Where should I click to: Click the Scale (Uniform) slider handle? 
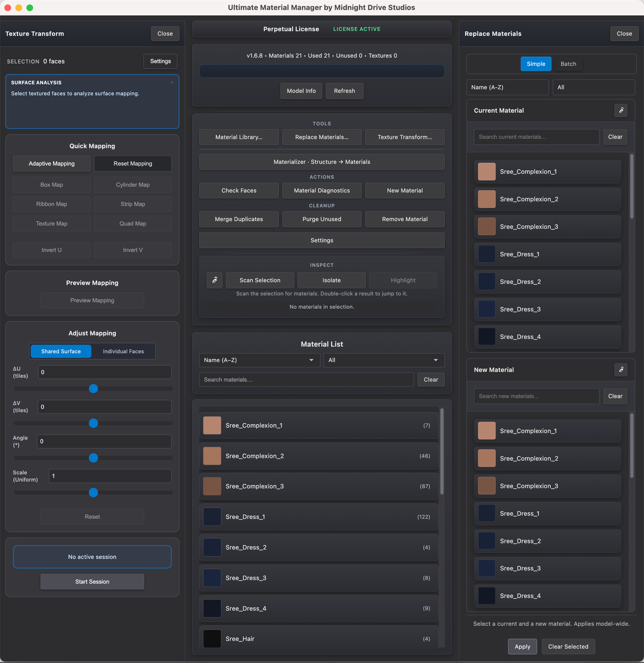coord(93,492)
